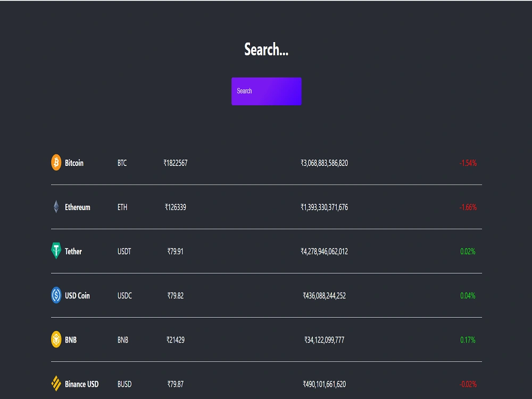The image size is (532, 399).
Task: Select the BNB coin name
Action: 71,340
